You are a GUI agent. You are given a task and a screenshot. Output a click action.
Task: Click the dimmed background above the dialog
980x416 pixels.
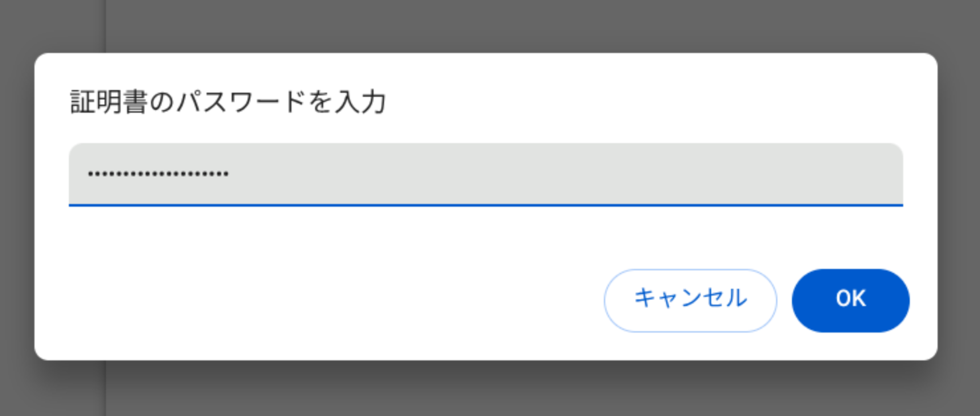pyautogui.click(x=490, y=25)
